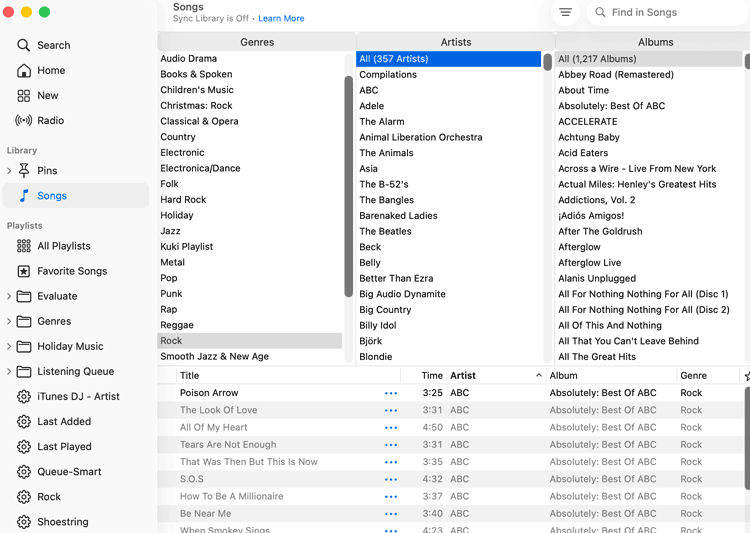Open more options for The Look Of Love

391,411
